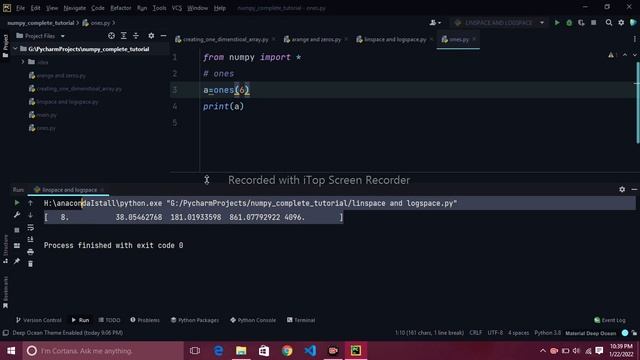Go down the stack trace in Run panel
The image size is (640, 360).
coord(30,215)
